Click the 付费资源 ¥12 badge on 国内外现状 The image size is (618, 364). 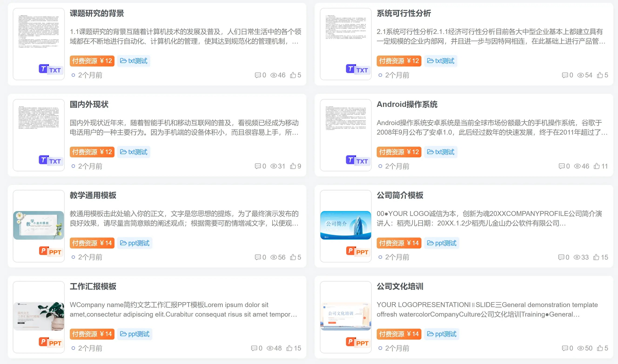[92, 152]
